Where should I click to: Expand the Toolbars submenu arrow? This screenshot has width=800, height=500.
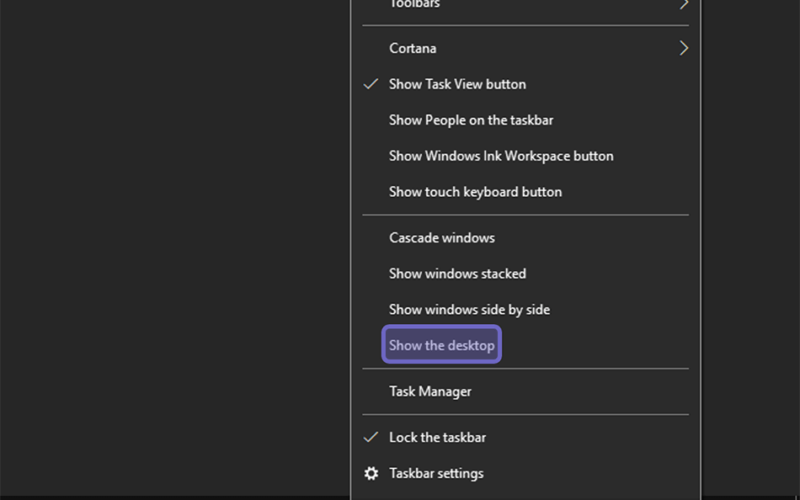684,4
